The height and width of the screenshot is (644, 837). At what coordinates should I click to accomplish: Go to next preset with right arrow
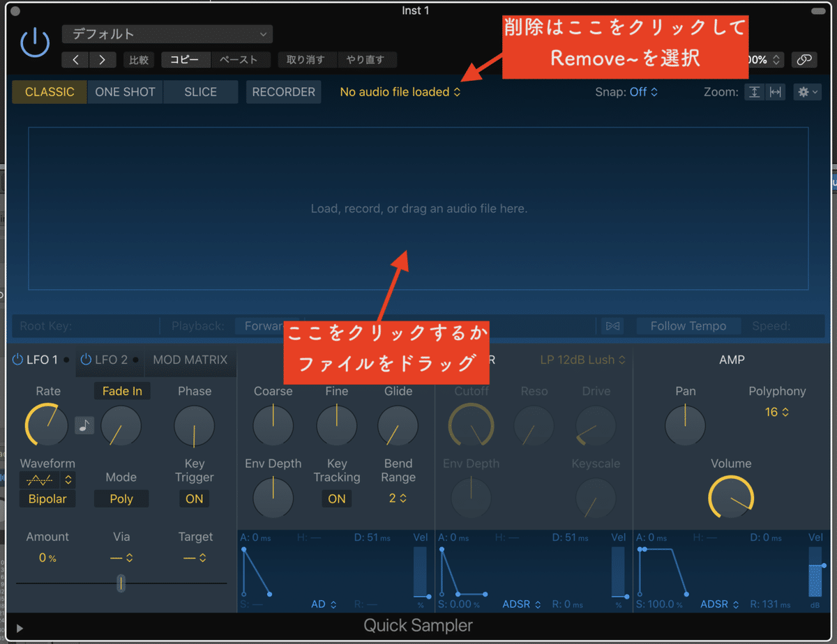[x=103, y=60]
